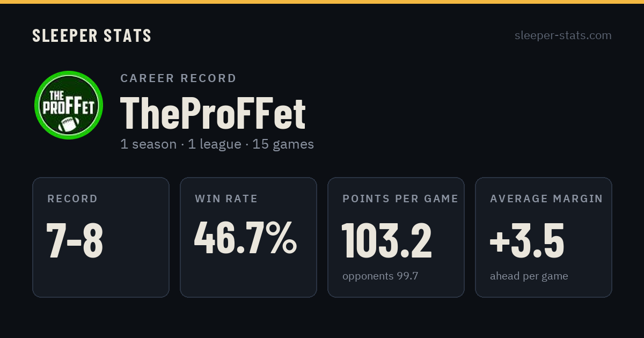Click the TheProFFet username heading
The width and height of the screenshot is (644, 338).
click(213, 113)
